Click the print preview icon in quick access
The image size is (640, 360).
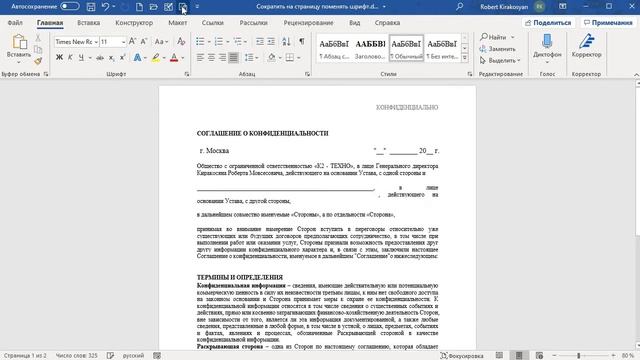[x=182, y=7]
